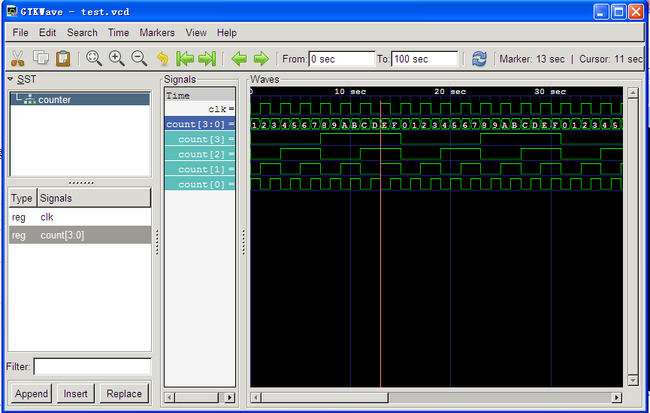The image size is (650, 413).
Task: Click the Cursor: 11 sec readout
Action: coord(611,59)
